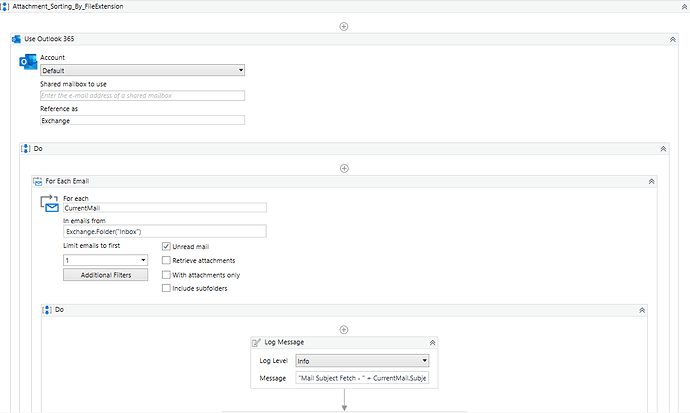The image size is (690, 413).
Task: Click the In emails from Exchange.Folder field
Action: [165, 231]
